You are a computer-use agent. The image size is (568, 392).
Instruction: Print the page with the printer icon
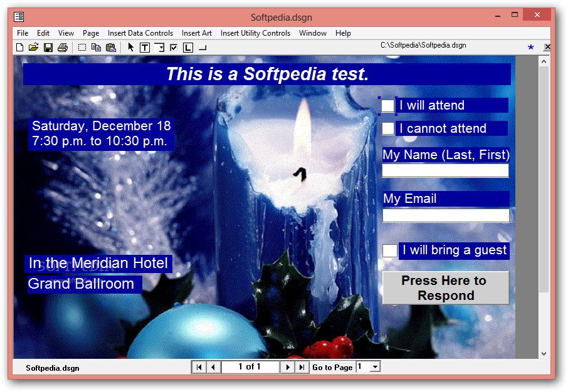[x=63, y=48]
